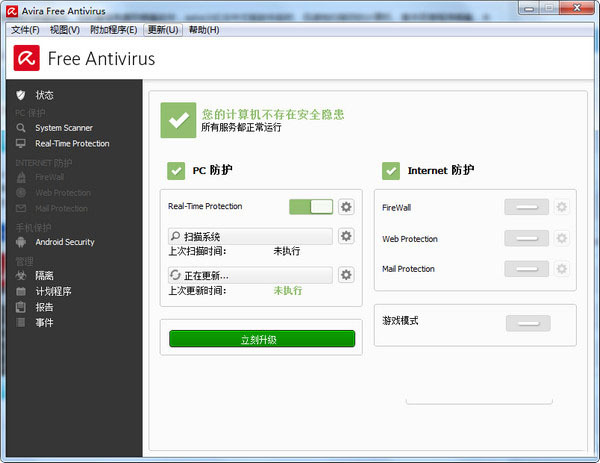The image size is (600, 463).
Task: Open the update settings gear icon
Action: pyautogui.click(x=346, y=275)
